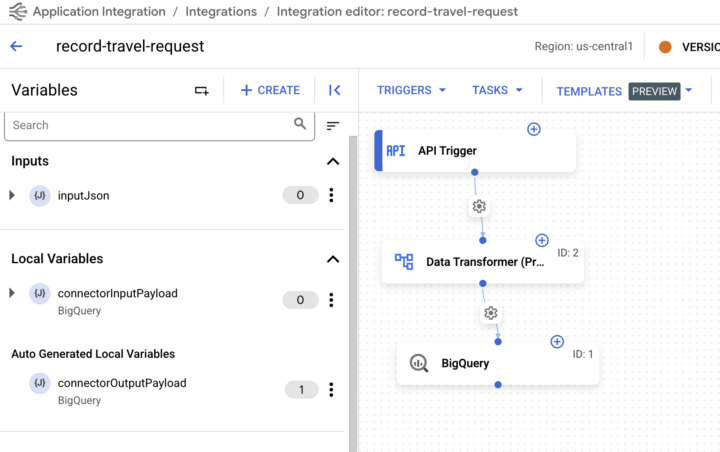Click the plus icon on Data Transformer
720x452 pixels.
point(542,240)
